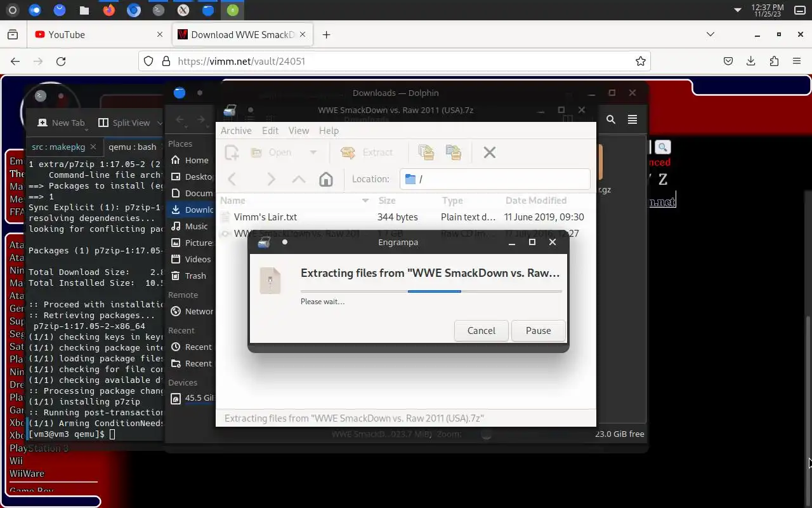Open Pictures in Dolphin places

pos(191,243)
